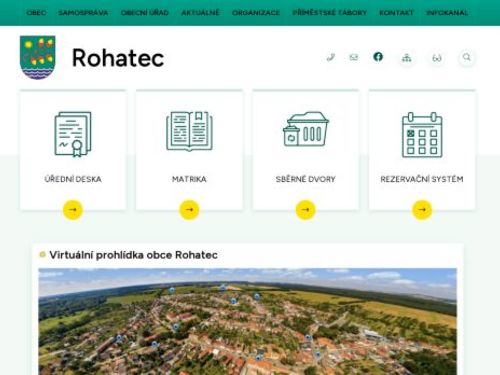Open the sitemap icon
This screenshot has width=500, height=375.
click(x=406, y=58)
